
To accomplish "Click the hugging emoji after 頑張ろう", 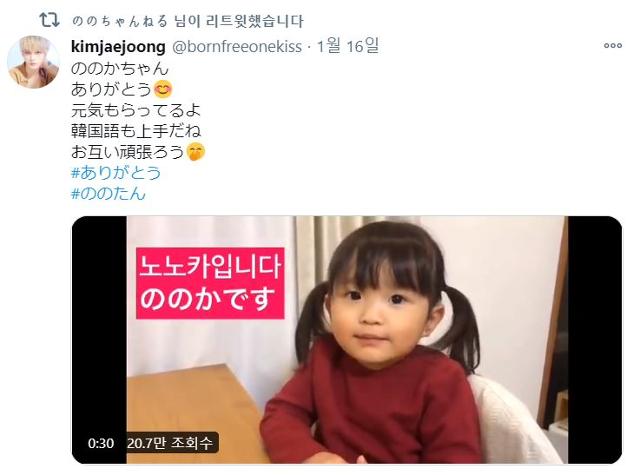I will click(196, 152).
